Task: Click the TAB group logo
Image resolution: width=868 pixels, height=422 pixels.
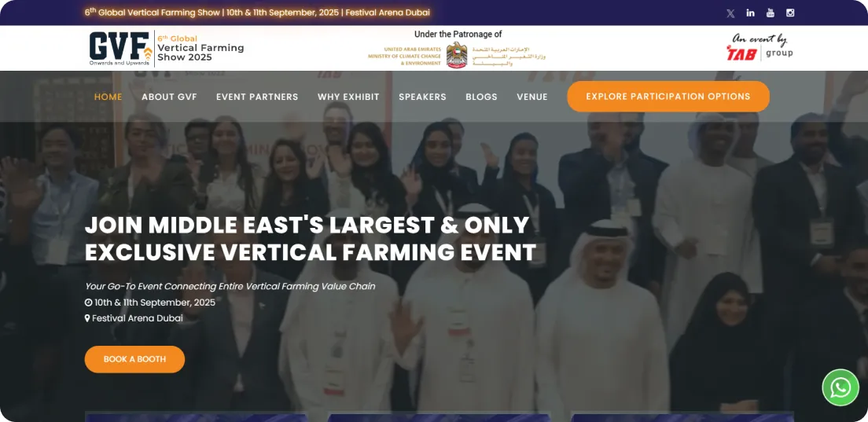Action: point(759,48)
